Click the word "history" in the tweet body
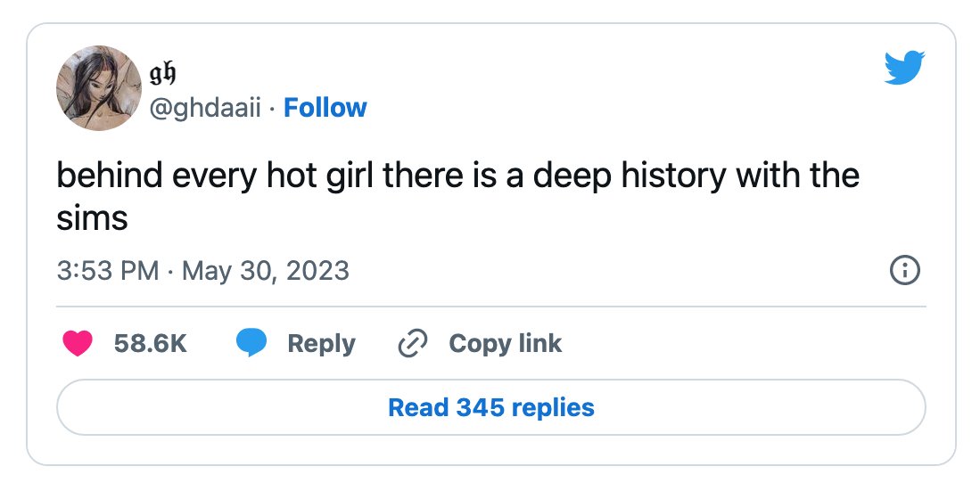 (673, 176)
